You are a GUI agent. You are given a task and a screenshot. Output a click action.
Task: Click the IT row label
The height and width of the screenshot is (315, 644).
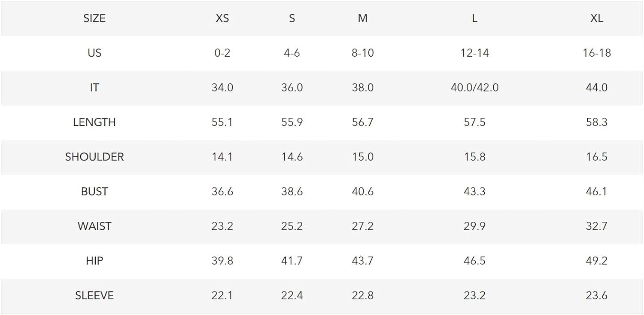(x=94, y=88)
